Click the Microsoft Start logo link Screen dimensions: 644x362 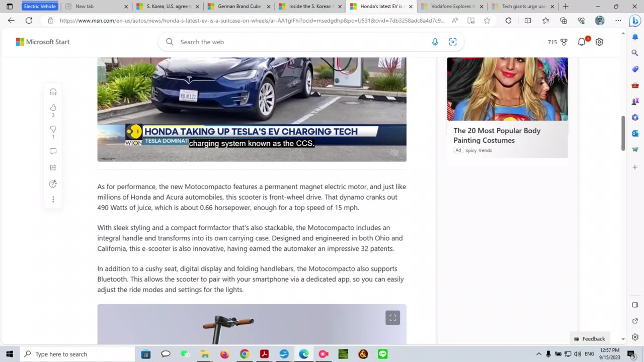[43, 42]
